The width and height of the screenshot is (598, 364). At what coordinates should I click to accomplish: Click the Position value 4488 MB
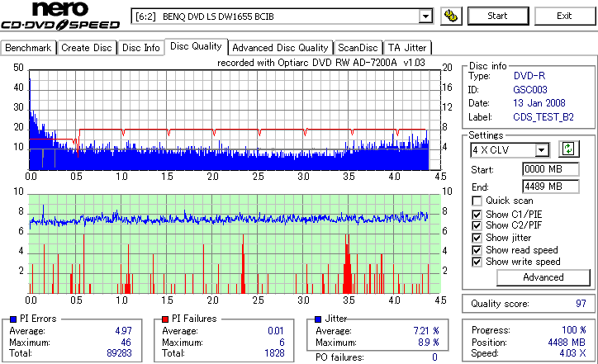coord(567,343)
